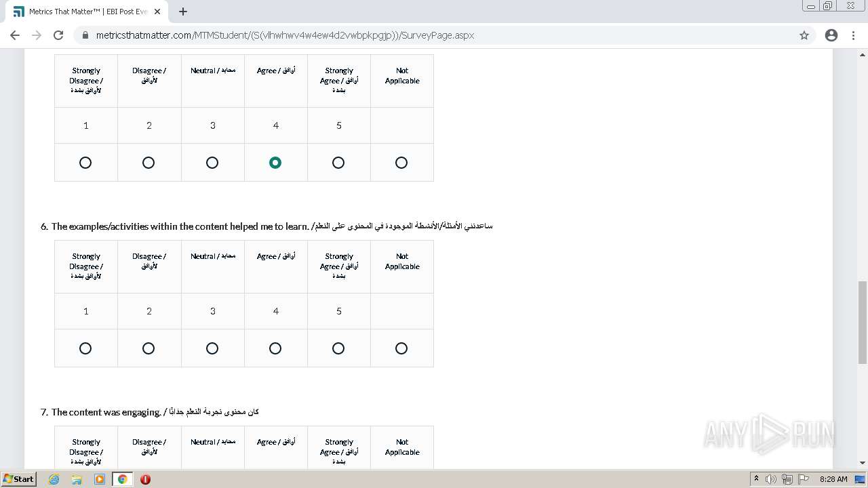868x488 pixels.
Task: Select Strongly Agree in first visible question
Action: tap(338, 163)
